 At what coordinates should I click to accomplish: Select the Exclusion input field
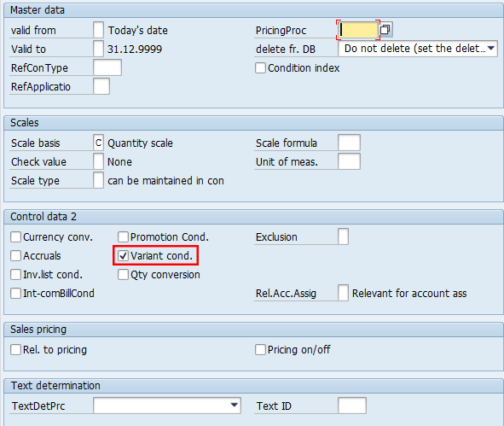[344, 236]
